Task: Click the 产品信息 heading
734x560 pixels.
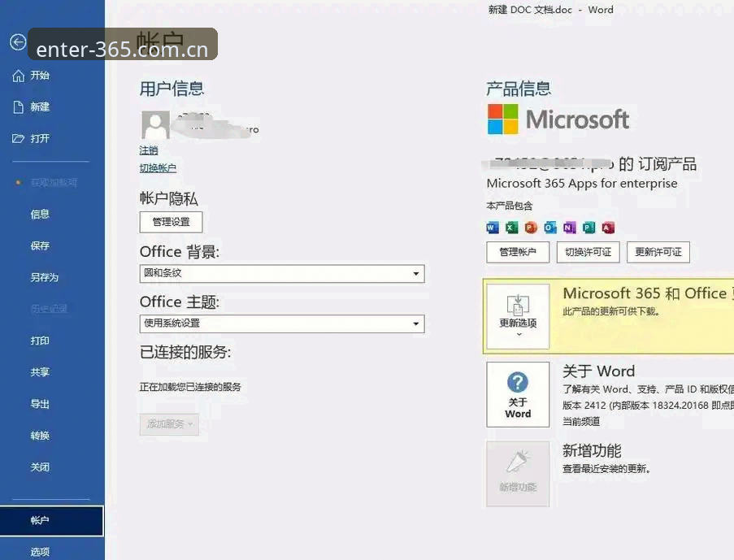Action: (519, 89)
